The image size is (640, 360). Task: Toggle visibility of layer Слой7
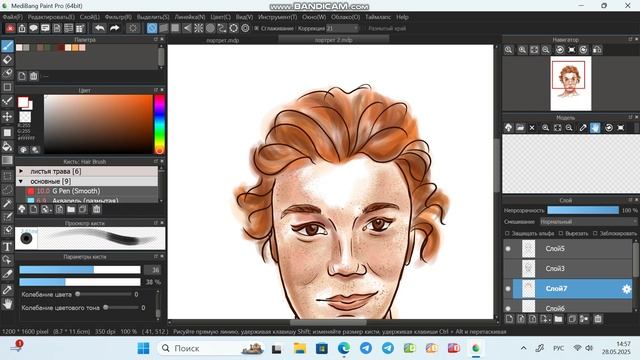[508, 289]
